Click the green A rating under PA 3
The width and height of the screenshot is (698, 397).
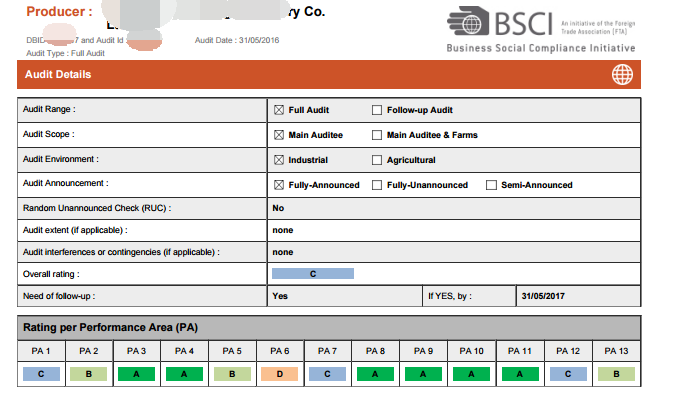click(x=136, y=374)
